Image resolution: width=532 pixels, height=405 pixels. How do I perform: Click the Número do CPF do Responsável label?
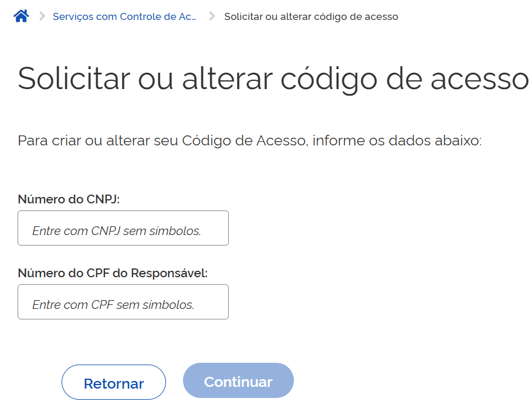(113, 273)
